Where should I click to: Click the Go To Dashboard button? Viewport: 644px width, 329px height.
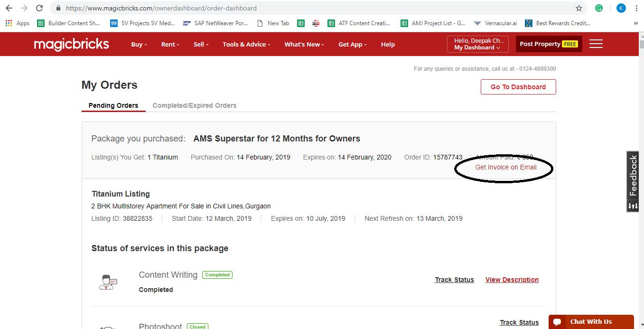coord(518,87)
